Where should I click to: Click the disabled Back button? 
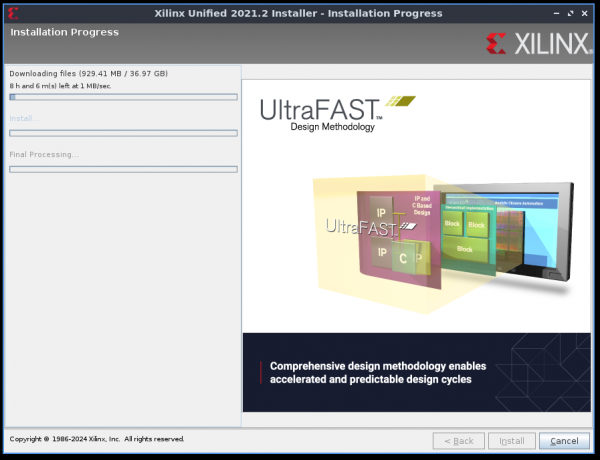(457, 441)
